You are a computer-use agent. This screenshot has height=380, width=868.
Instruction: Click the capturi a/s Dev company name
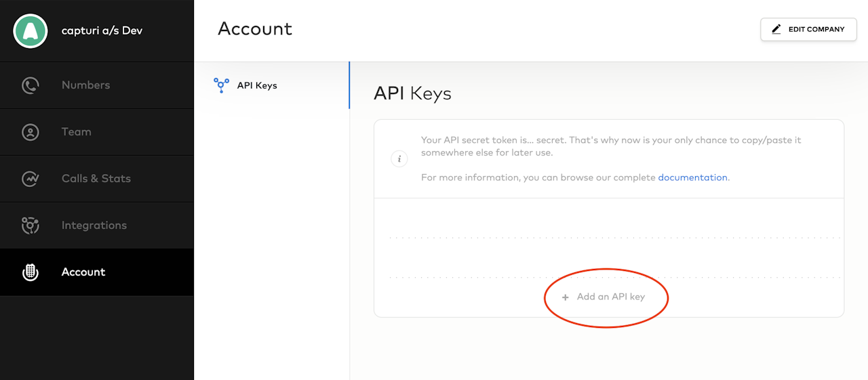pyautogui.click(x=102, y=30)
